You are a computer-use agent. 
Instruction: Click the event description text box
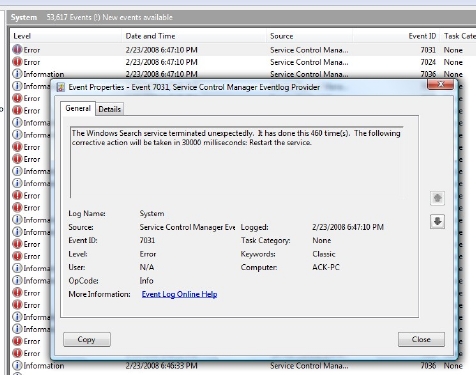pos(237,162)
